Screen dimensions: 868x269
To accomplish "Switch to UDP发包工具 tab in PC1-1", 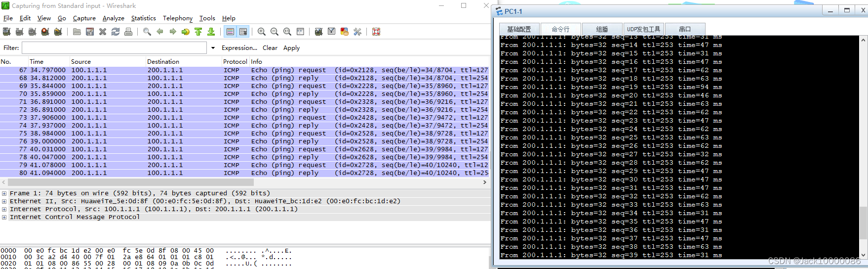I will (643, 29).
